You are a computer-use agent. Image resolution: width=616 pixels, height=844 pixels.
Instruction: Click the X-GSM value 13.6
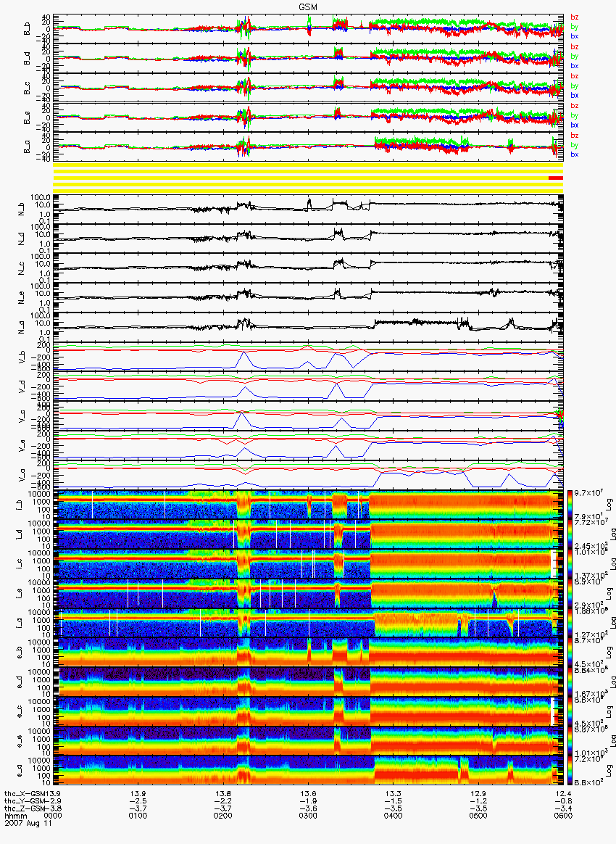[x=308, y=793]
